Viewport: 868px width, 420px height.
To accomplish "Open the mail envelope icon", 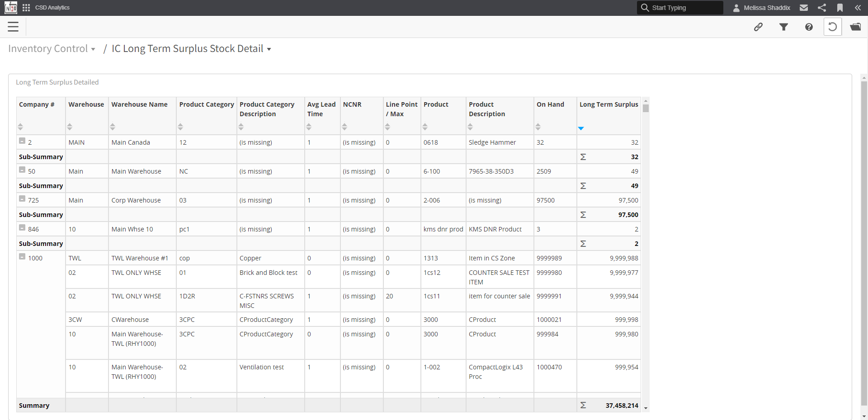I will (x=804, y=8).
